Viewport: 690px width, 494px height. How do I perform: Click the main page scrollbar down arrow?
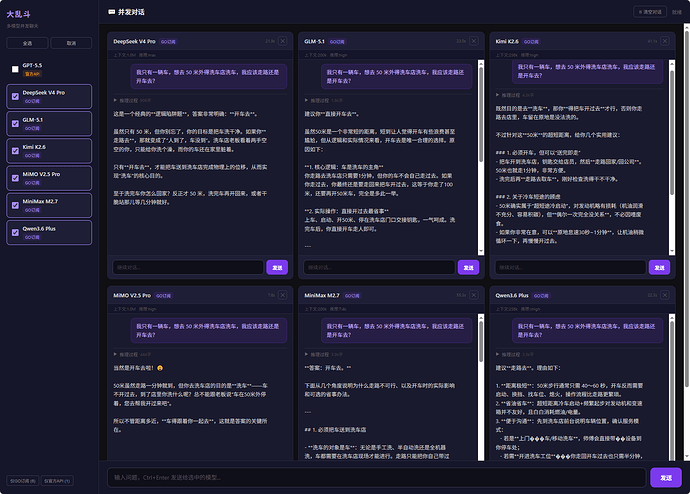coord(686,457)
